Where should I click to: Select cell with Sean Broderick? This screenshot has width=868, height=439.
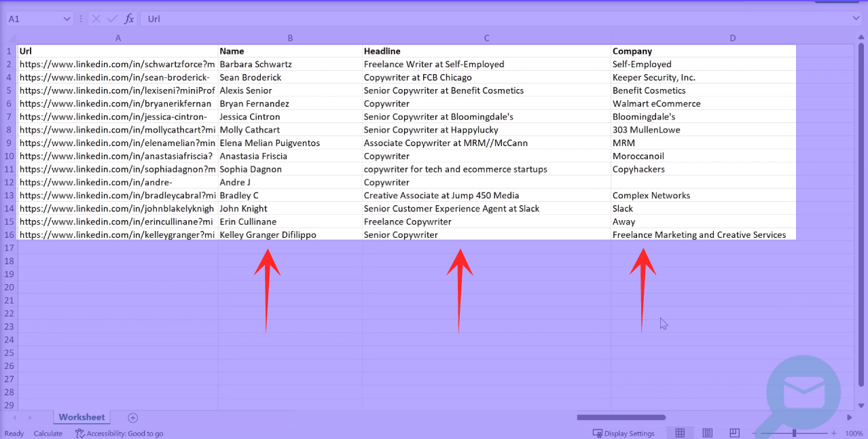coord(290,77)
